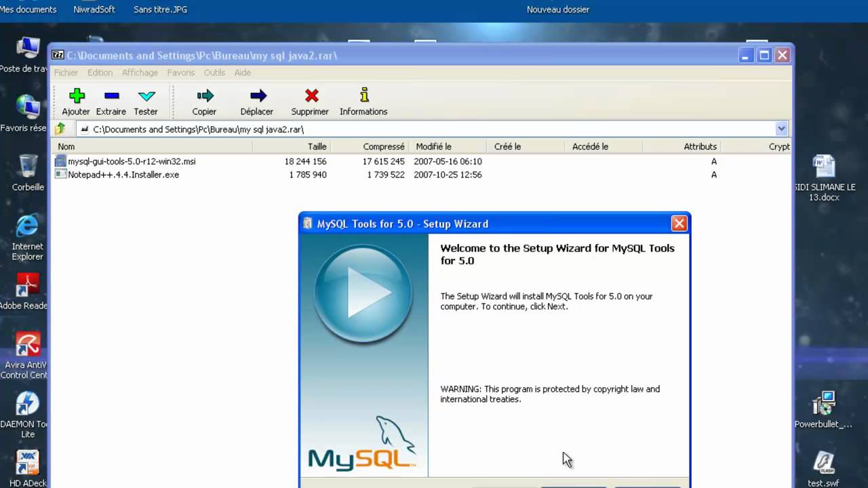
Task: Open the Corbeille recycle bin icon
Action: (28, 166)
